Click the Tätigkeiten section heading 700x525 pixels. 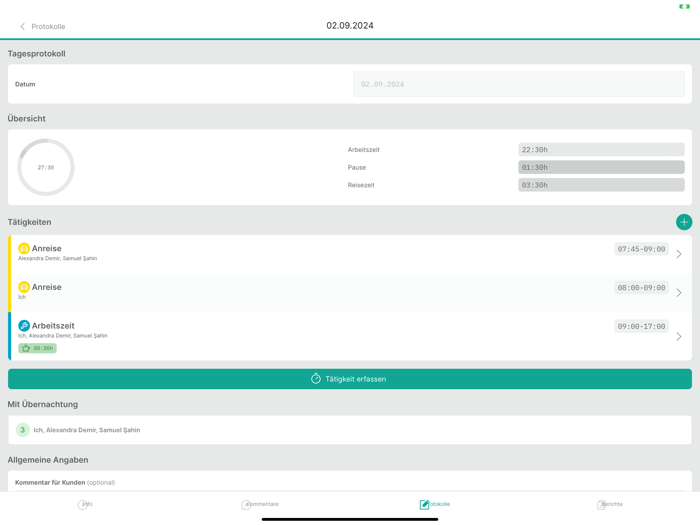pyautogui.click(x=29, y=222)
